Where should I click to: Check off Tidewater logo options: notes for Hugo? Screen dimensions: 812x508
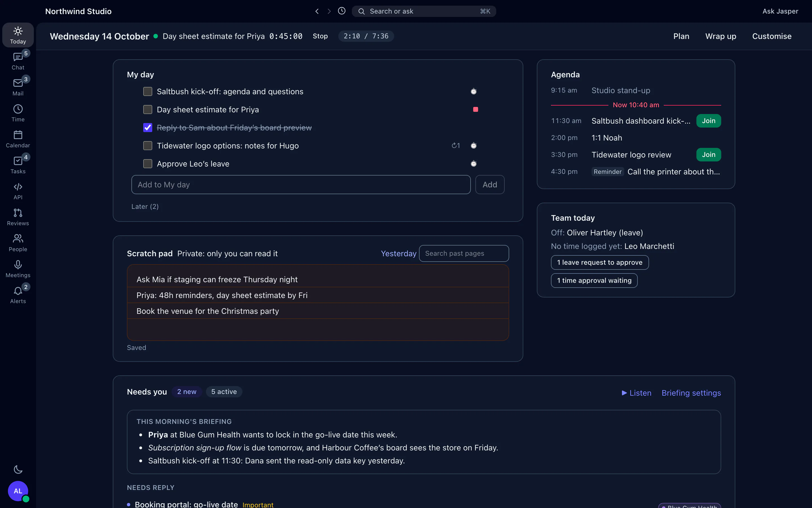148,145
